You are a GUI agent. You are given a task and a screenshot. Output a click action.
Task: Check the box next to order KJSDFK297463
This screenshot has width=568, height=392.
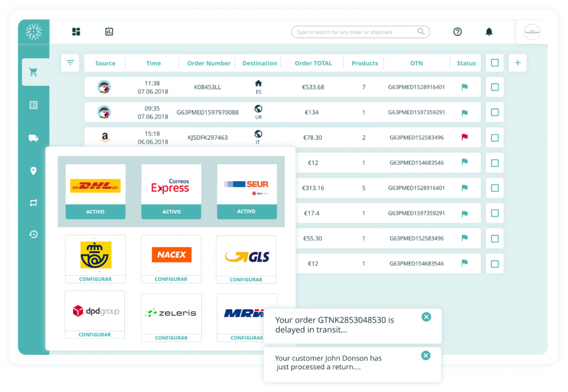495,137
